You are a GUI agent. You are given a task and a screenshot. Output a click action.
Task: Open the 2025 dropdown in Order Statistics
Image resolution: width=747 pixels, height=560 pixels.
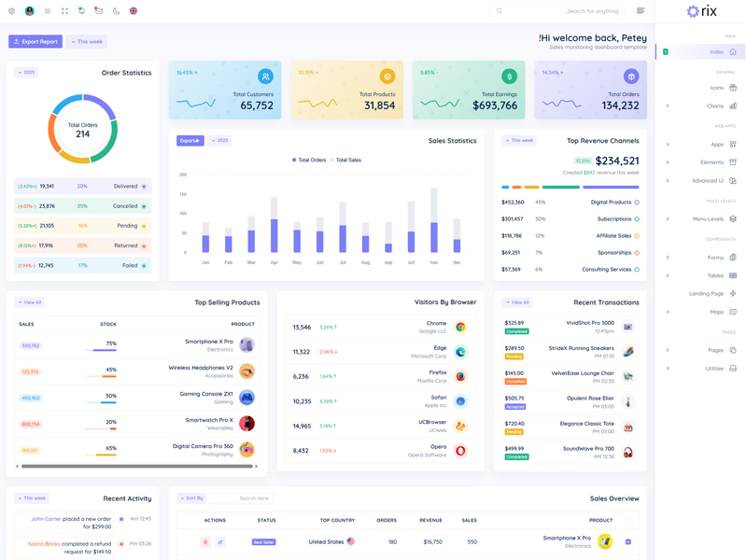coord(26,72)
